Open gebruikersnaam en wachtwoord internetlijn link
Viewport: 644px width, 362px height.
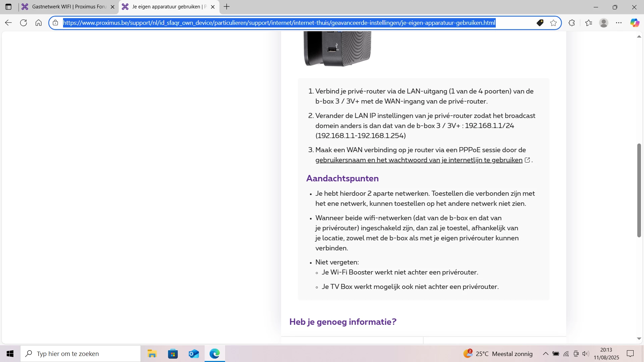point(419,160)
